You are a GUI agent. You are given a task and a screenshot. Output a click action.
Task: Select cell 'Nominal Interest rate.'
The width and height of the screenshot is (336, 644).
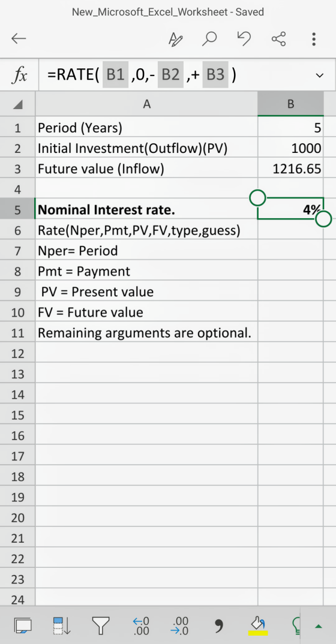tap(146, 210)
